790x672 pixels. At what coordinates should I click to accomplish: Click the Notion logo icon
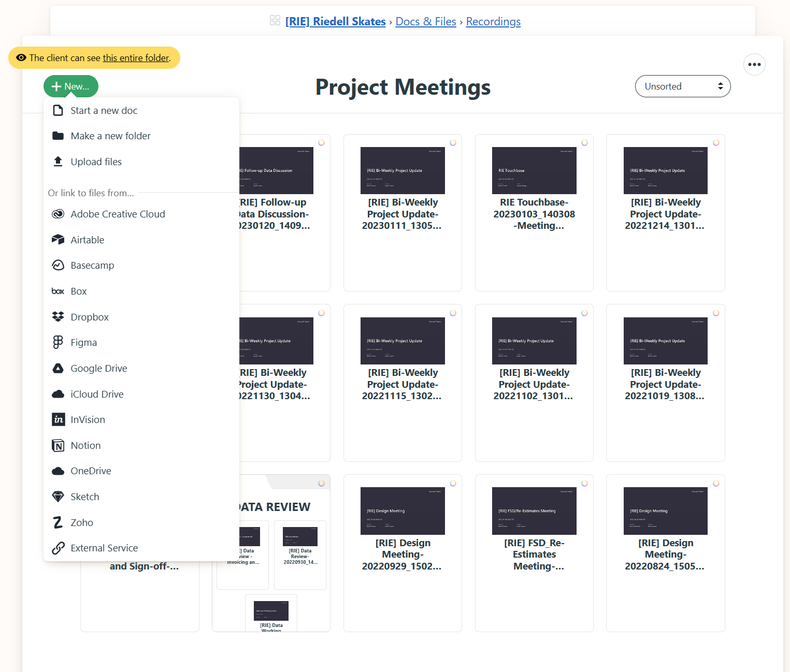point(58,445)
